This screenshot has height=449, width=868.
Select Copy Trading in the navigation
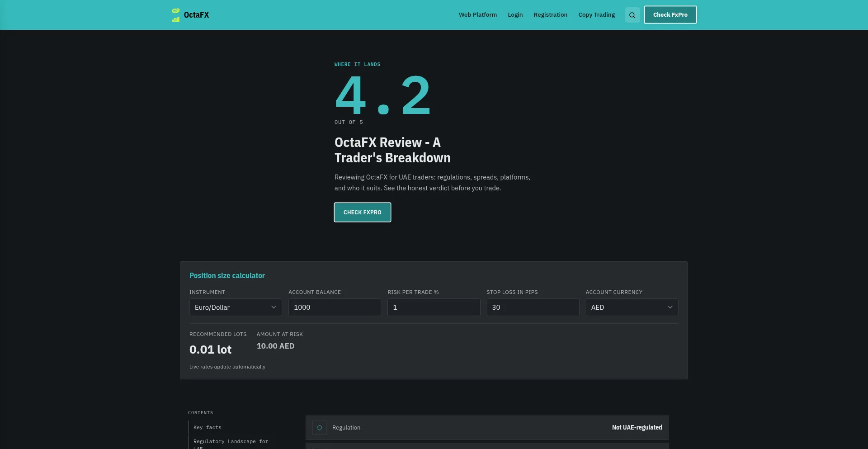(597, 15)
